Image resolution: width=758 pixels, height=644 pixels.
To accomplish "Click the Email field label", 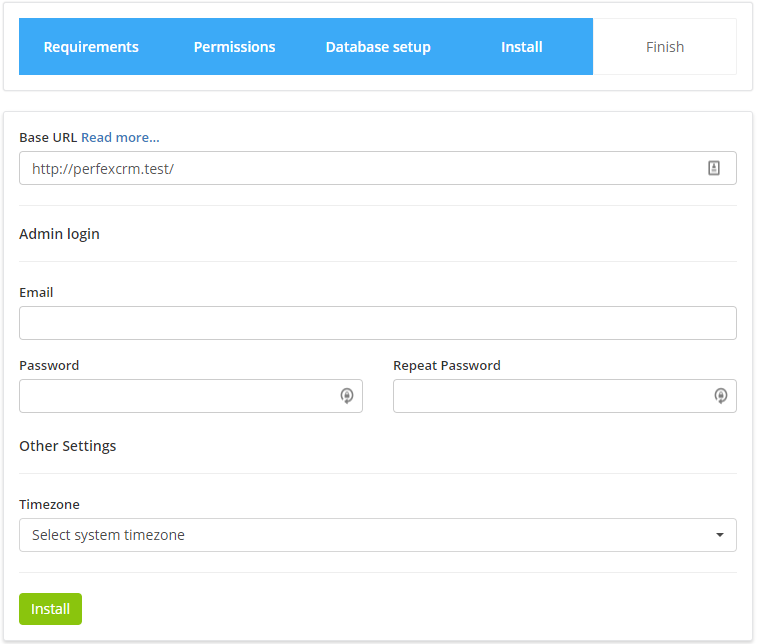I will (36, 293).
